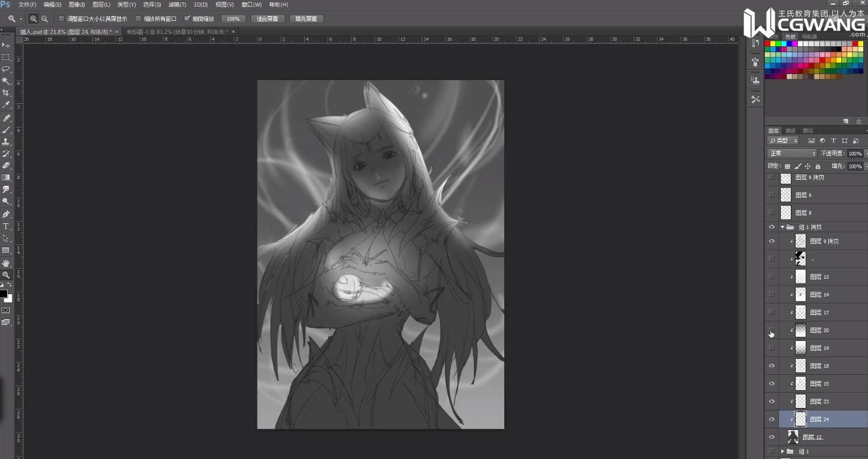Viewport: 868px width, 459px height.
Task: Open the Tool Presets panel icon
Action: tap(755, 100)
